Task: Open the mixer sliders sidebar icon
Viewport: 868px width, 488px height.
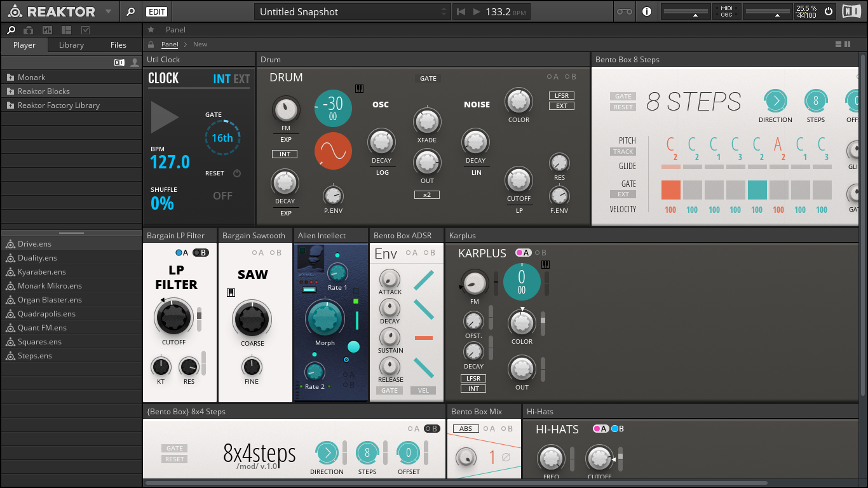Action: 48,30
